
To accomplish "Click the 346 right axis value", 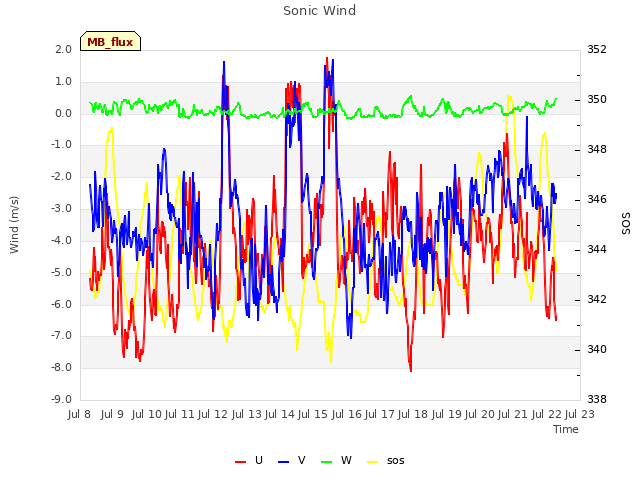I will point(597,200).
